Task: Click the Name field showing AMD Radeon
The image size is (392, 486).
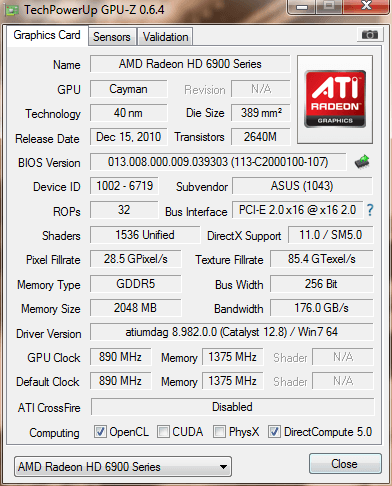Action: (x=190, y=64)
